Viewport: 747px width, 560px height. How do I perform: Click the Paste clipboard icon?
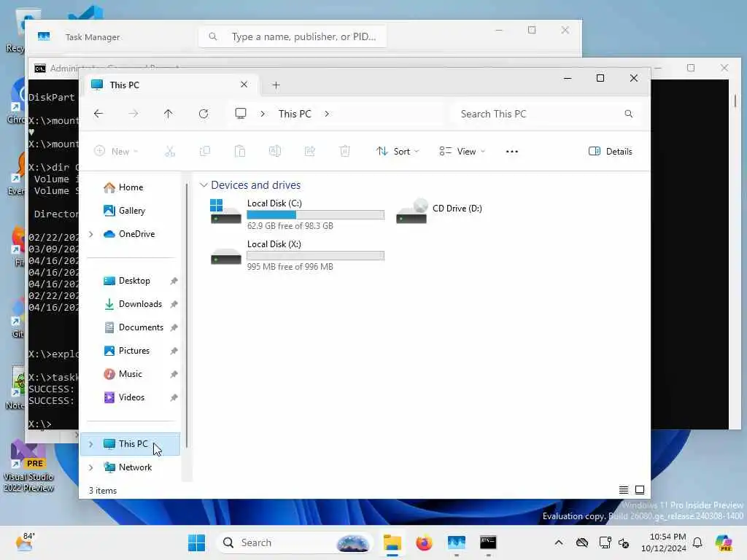(x=240, y=152)
